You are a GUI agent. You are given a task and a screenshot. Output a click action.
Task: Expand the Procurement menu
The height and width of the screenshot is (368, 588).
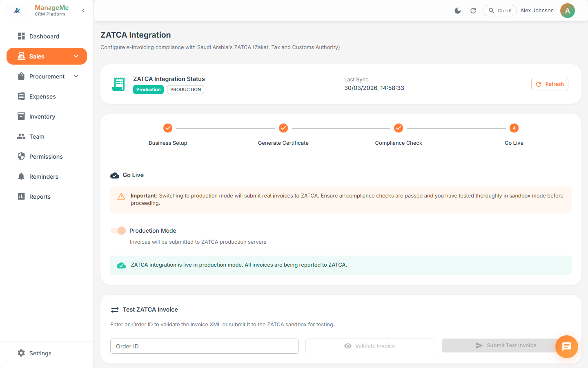pos(76,76)
